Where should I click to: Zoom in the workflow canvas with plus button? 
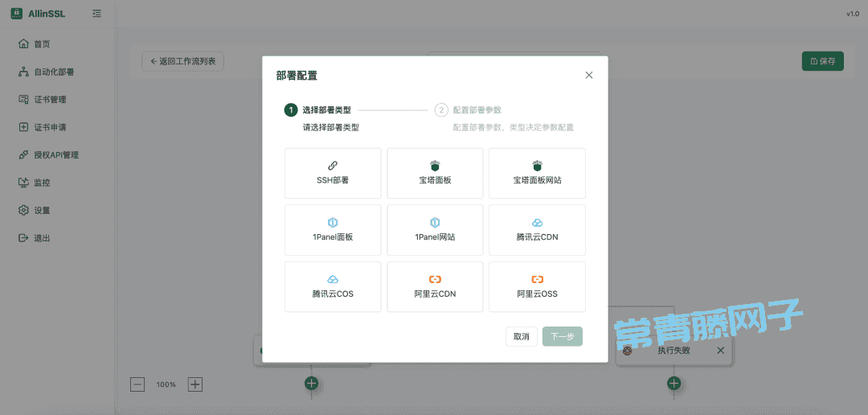(195, 384)
